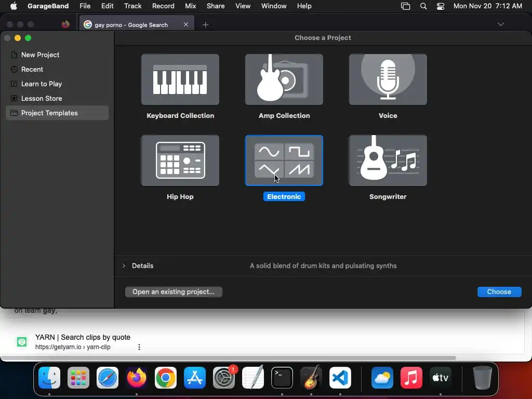The width and height of the screenshot is (532, 399).
Task: Open GarageBand from the Dock
Action: tap(311, 378)
